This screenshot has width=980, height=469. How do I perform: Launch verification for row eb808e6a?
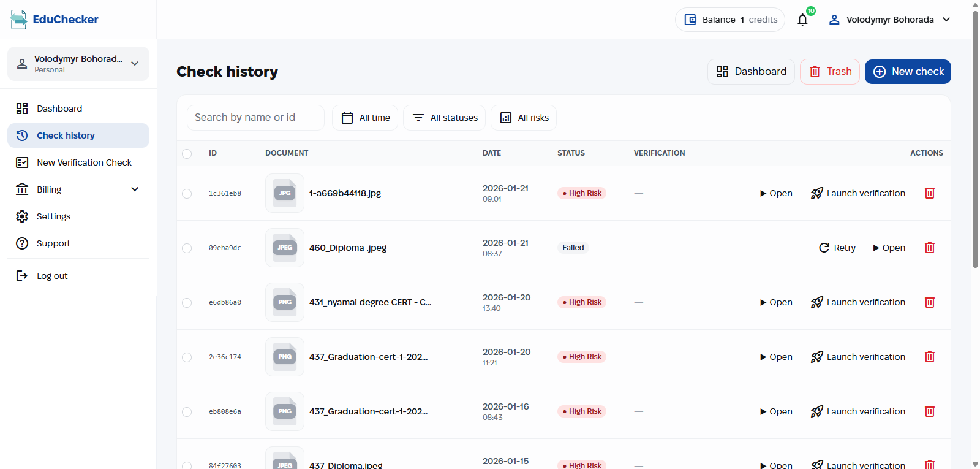[x=858, y=411]
